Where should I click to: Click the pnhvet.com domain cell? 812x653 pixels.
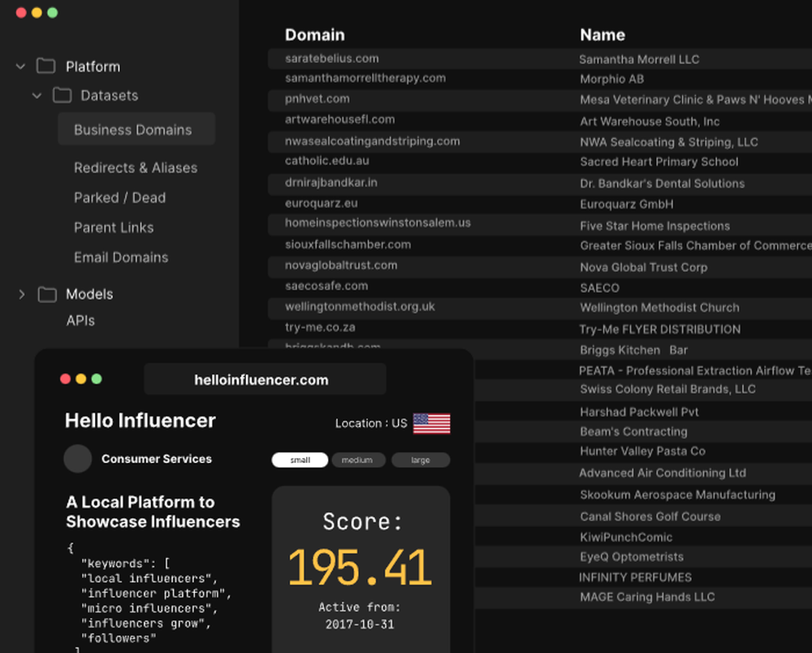tap(317, 99)
